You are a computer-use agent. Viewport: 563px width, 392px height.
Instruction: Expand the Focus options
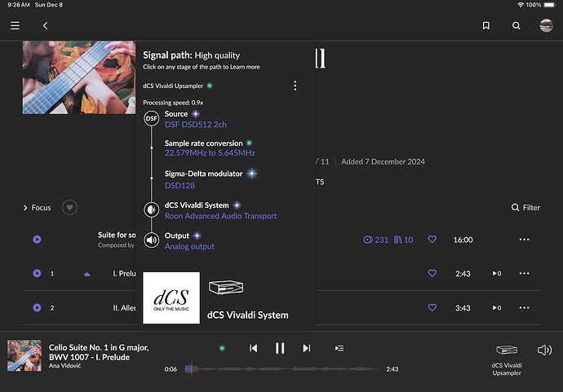coord(37,208)
